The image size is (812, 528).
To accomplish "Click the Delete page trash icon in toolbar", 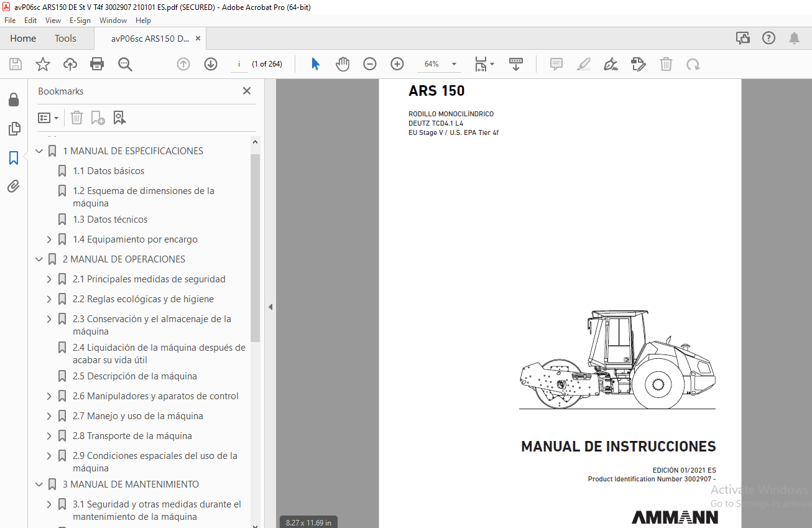I will pyautogui.click(x=666, y=64).
